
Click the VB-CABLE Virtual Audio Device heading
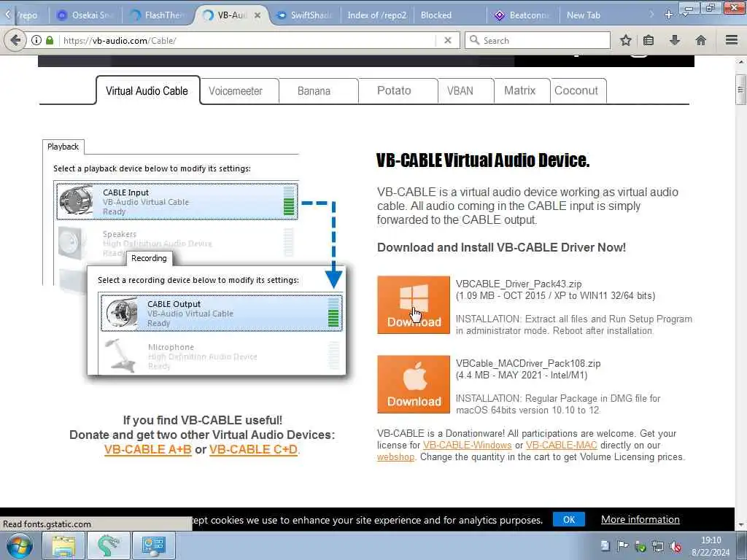click(x=483, y=160)
